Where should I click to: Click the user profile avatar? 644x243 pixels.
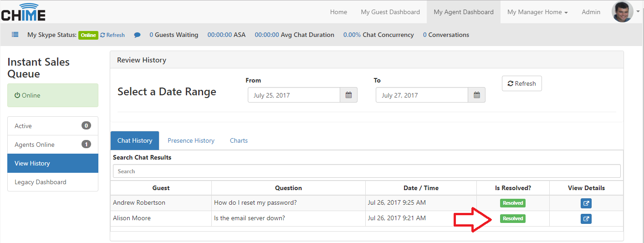622,12
